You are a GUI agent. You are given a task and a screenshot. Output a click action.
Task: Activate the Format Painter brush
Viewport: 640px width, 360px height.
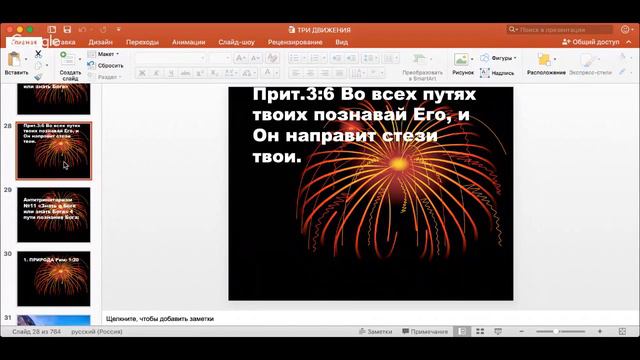click(38, 76)
